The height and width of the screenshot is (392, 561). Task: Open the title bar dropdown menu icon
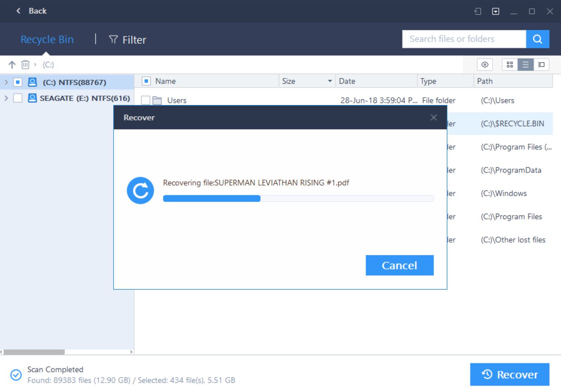pos(496,11)
